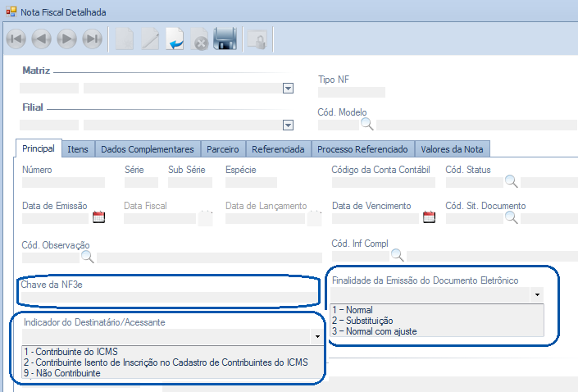
Task: Select the Principal tab
Action: [39, 148]
